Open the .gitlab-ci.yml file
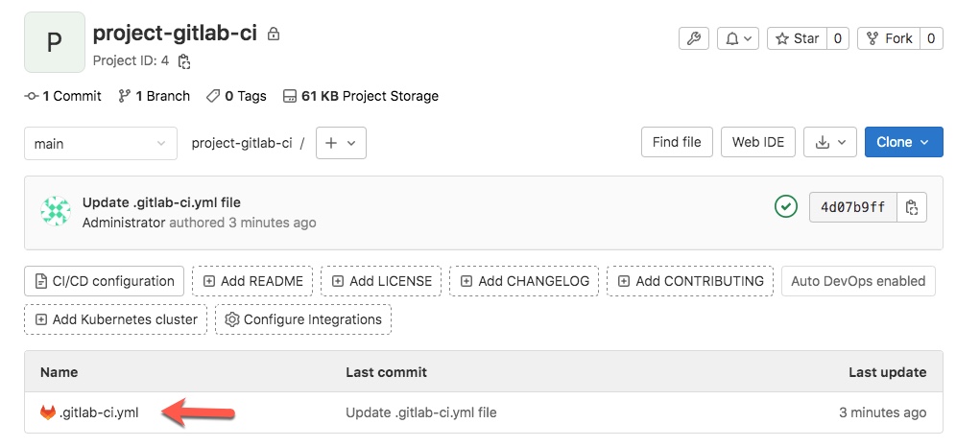This screenshot has width=980, height=447. 99,412
